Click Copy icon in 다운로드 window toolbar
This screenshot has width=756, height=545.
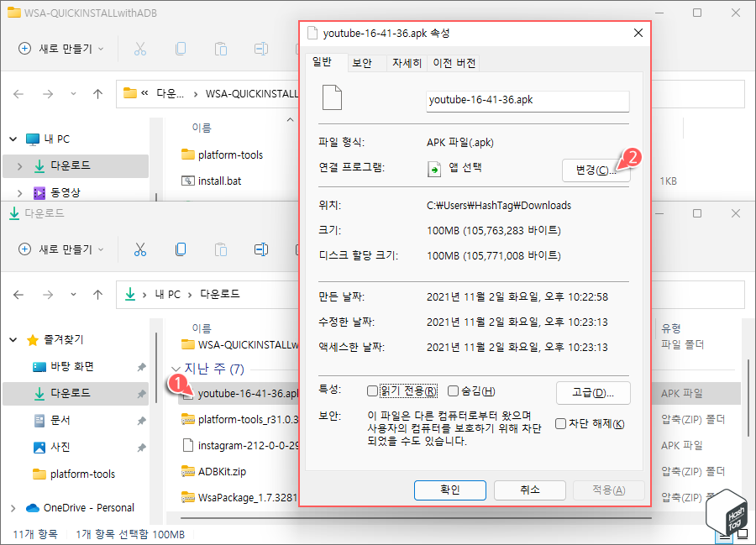(181, 249)
